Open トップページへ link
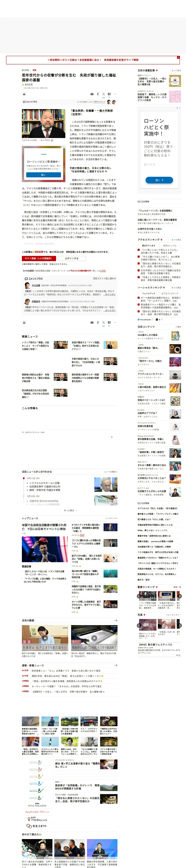The height and width of the screenshot is (868, 186). [x=111, y=518]
